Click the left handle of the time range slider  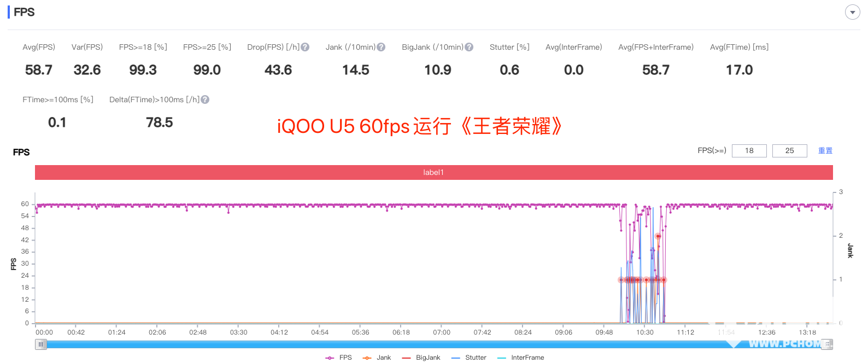(x=41, y=344)
